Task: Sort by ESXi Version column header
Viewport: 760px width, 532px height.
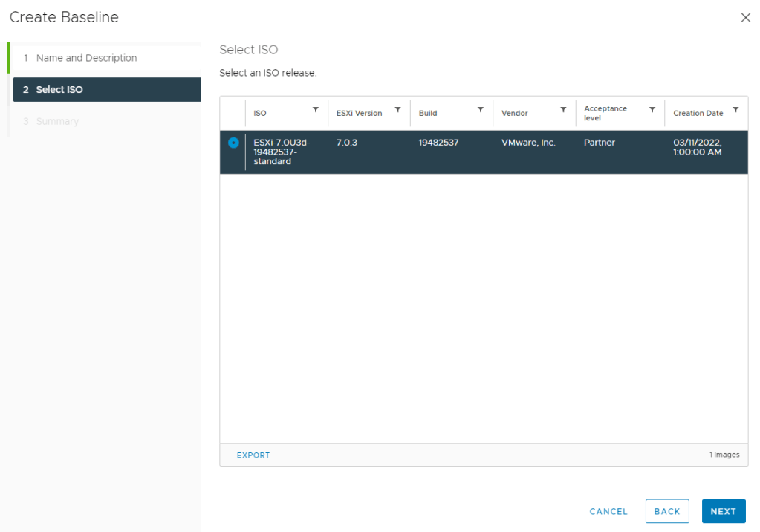Action: coord(359,114)
